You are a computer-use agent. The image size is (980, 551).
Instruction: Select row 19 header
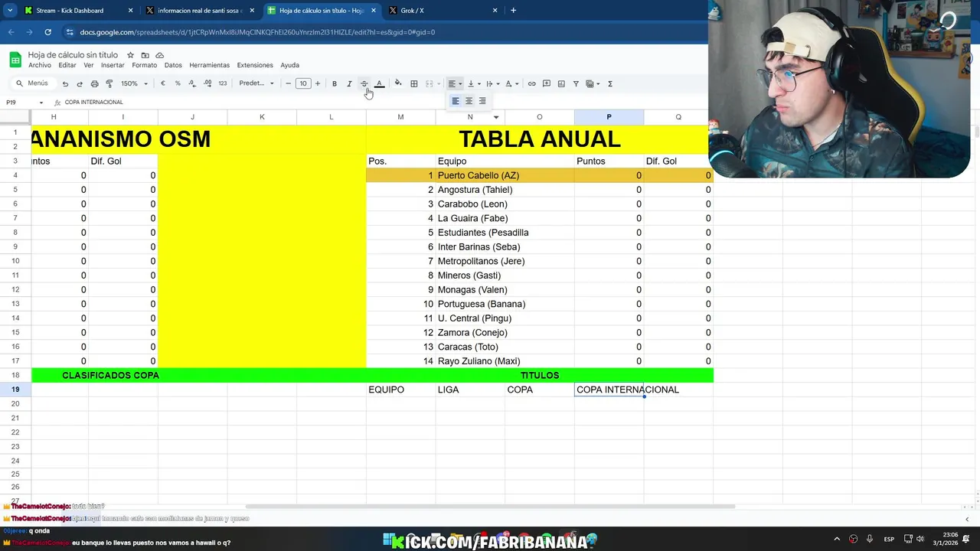point(15,390)
